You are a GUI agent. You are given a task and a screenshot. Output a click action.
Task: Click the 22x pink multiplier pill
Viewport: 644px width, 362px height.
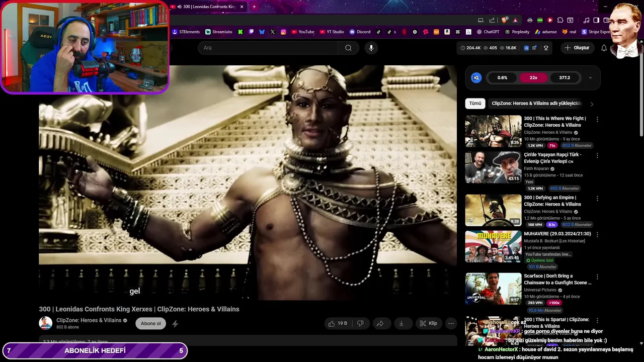point(533,77)
